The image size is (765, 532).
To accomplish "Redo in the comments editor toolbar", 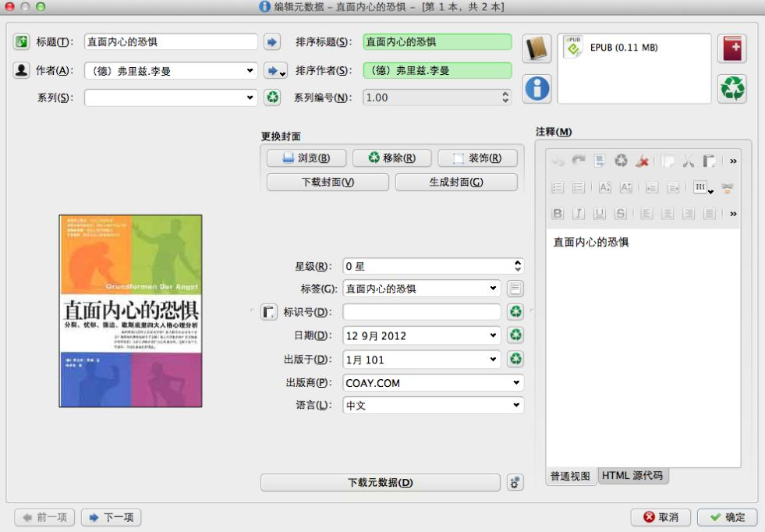I will pyautogui.click(x=579, y=161).
